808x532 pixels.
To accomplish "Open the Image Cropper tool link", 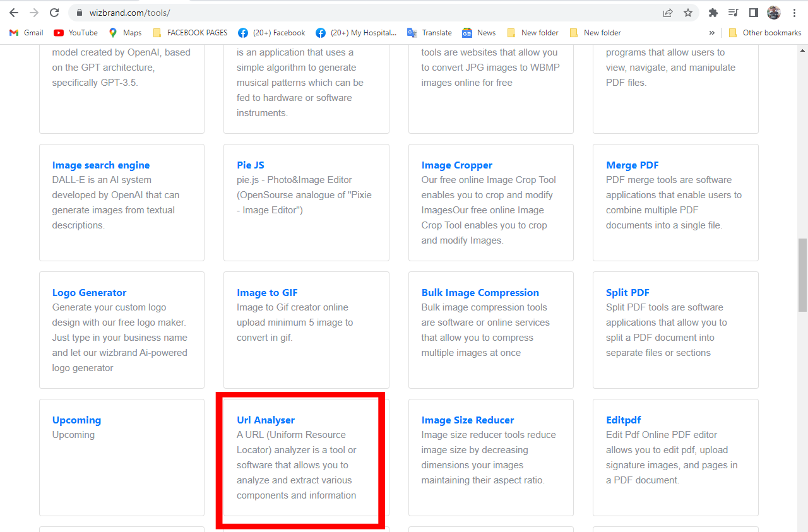I will tap(456, 165).
